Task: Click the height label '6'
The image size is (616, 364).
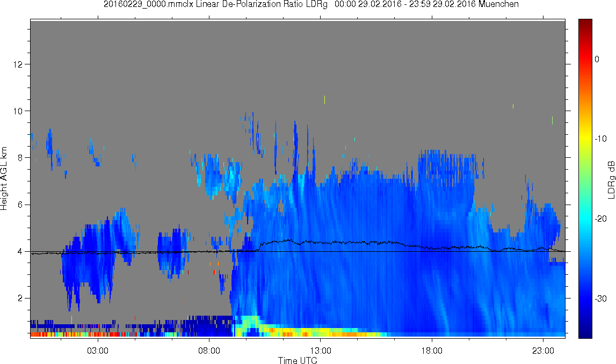Action: click(x=21, y=205)
